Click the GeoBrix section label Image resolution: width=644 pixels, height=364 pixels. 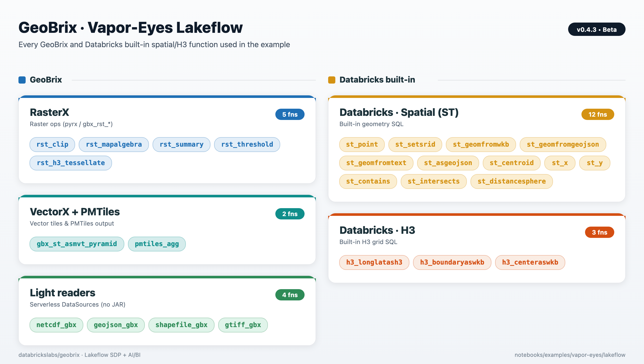46,80
